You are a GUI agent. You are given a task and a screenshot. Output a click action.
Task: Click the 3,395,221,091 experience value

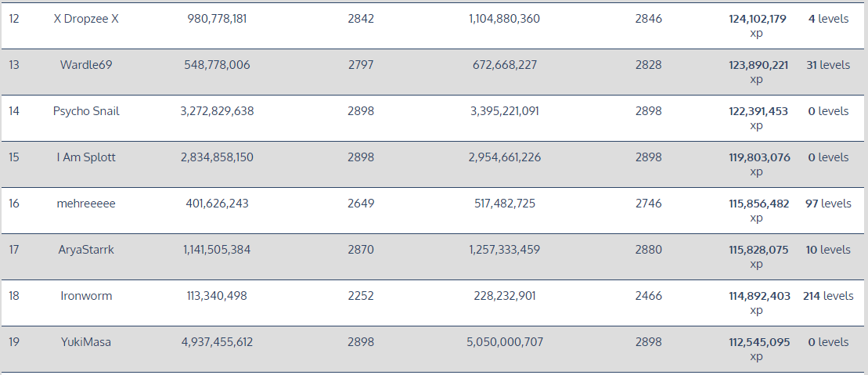pos(505,111)
